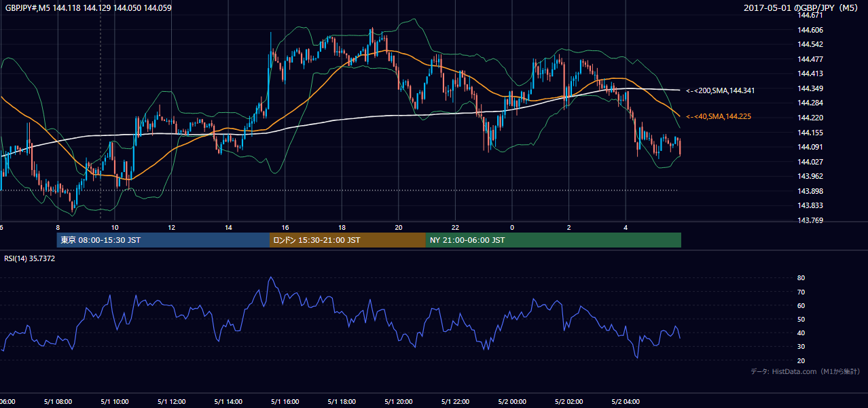Screen dimensions: 868x408
Task: Click RSI scale value 20
Action: [801, 360]
